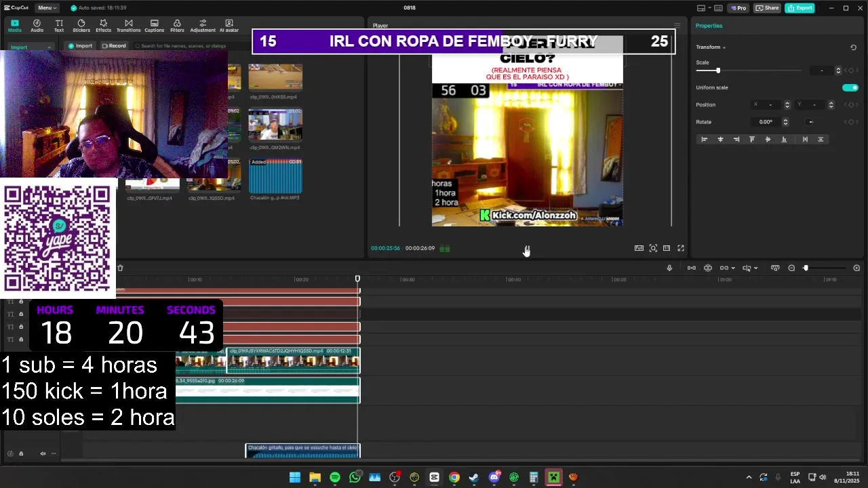Click the Pro button
Screen dimensions: 868x488
click(738, 8)
